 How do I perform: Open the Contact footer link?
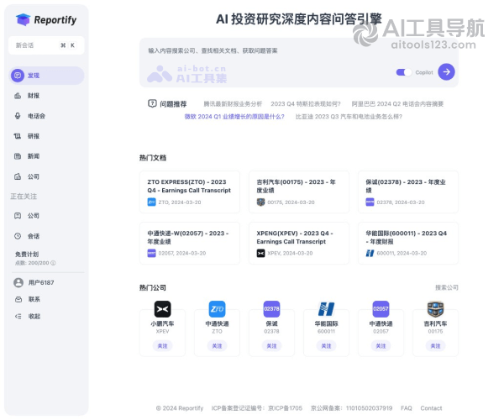(432, 408)
